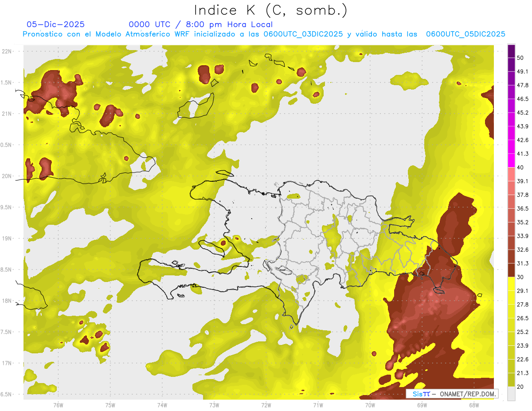Image resolution: width=532 pixels, height=411 pixels.
Task: Click the '0000 UTC / 8:00 pm Hora Local' time label
Action: click(x=201, y=24)
